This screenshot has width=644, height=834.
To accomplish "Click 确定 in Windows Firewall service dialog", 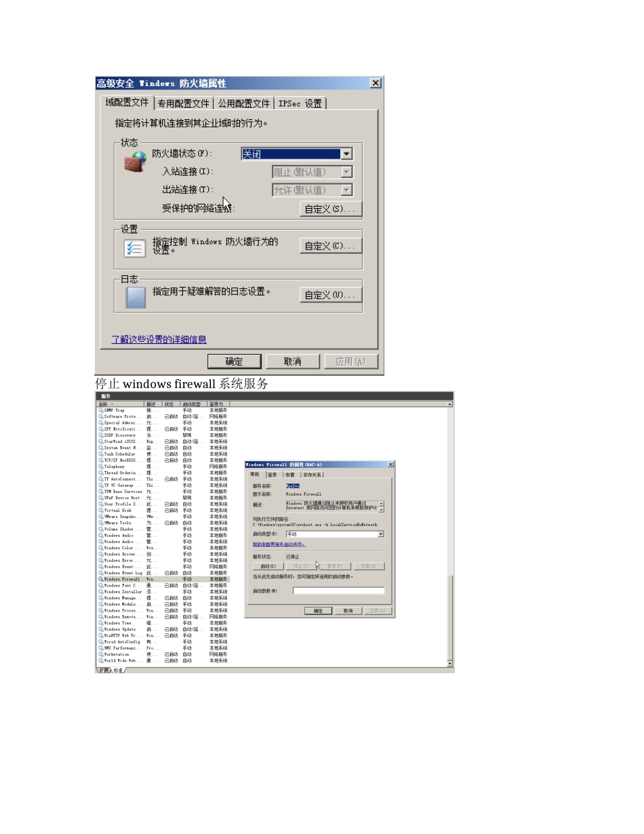I will click(x=318, y=611).
